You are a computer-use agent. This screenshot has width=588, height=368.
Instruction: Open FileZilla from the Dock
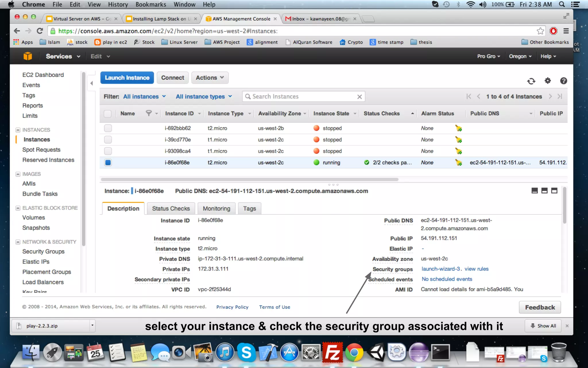[332, 352]
